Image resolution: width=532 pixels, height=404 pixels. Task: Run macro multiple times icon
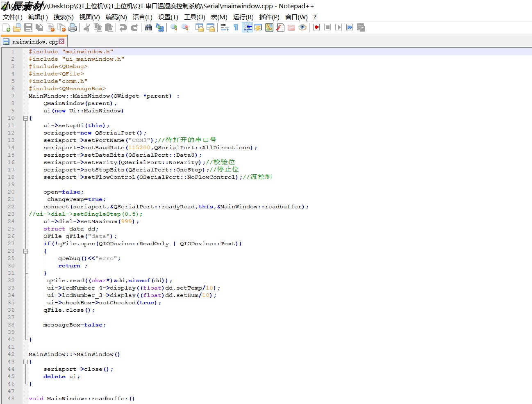tap(350, 27)
